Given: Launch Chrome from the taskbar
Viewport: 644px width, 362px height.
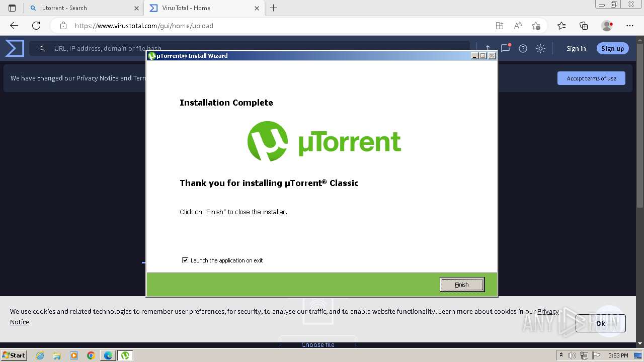Looking at the screenshot, I should click(x=91, y=355).
